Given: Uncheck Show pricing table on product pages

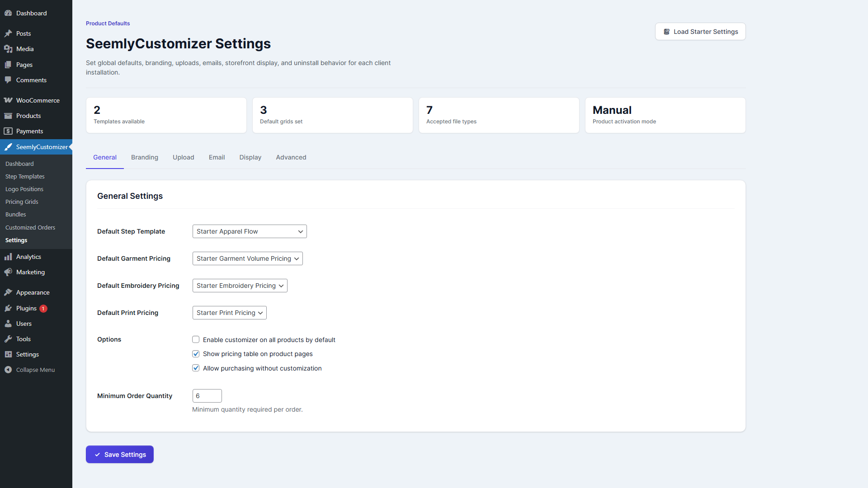Looking at the screenshot, I should point(196,354).
